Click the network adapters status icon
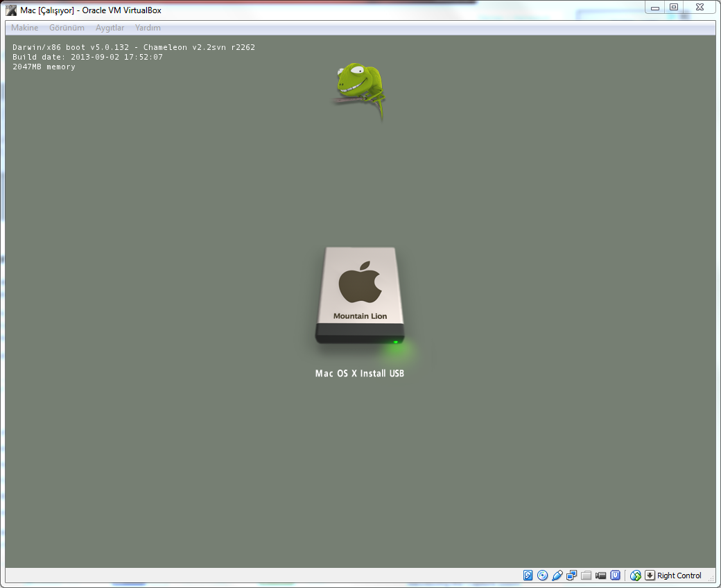This screenshot has height=588, width=721. (571, 575)
